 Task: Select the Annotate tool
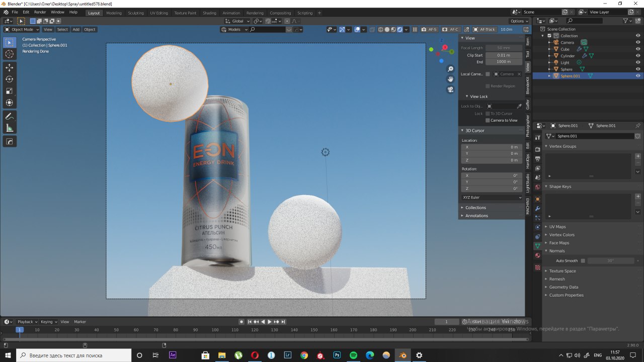tap(10, 116)
